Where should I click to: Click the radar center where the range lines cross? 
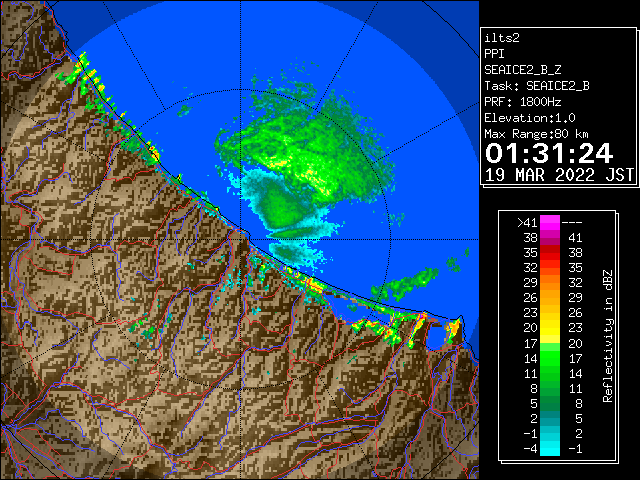[240, 239]
